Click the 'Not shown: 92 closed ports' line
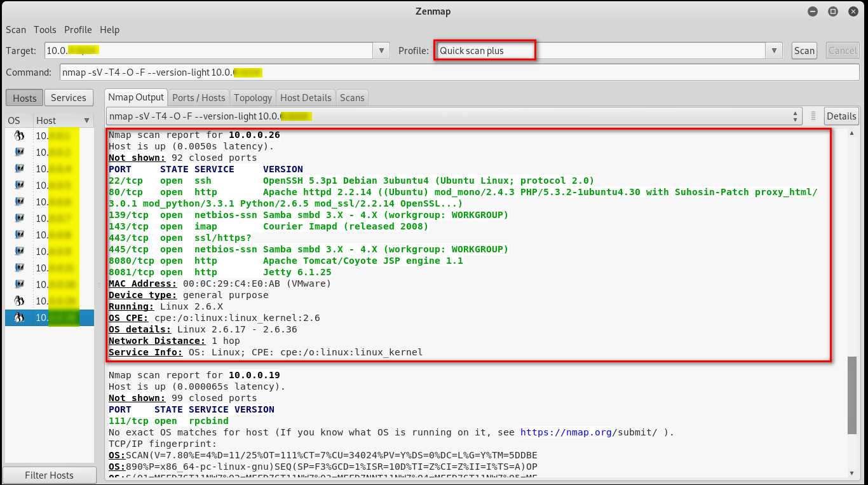Screen dimensions: 868x485 pos(183,158)
